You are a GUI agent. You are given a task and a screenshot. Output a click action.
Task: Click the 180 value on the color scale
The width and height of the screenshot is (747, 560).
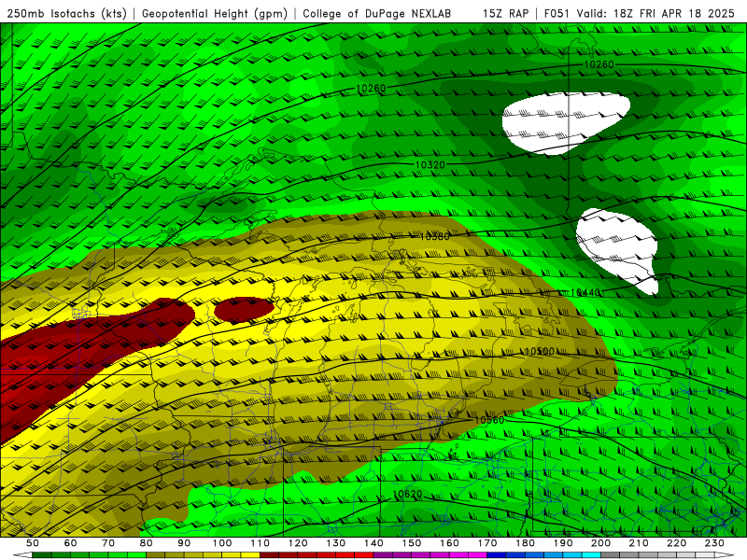tap(525, 543)
